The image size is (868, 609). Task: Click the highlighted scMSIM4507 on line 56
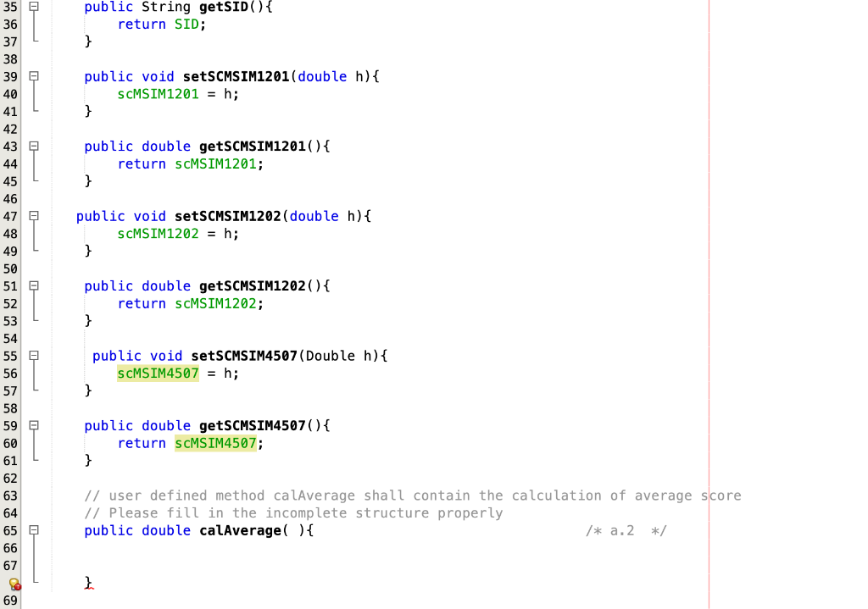click(158, 373)
